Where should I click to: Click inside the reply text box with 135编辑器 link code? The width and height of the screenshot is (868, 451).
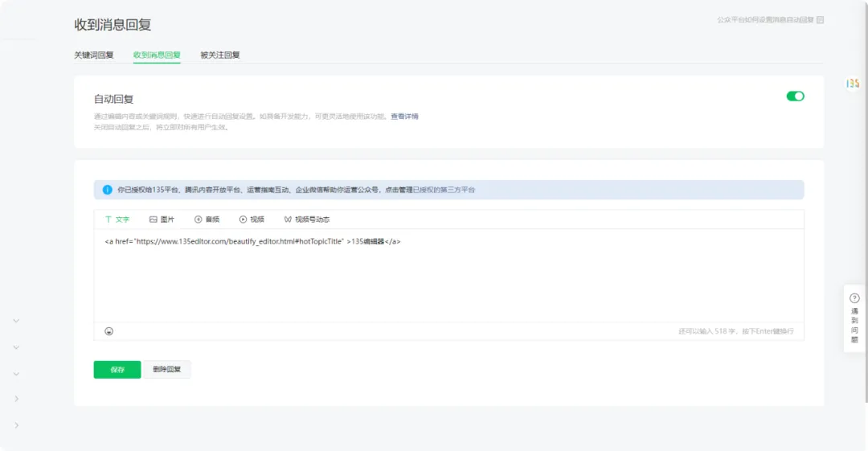[448, 276]
